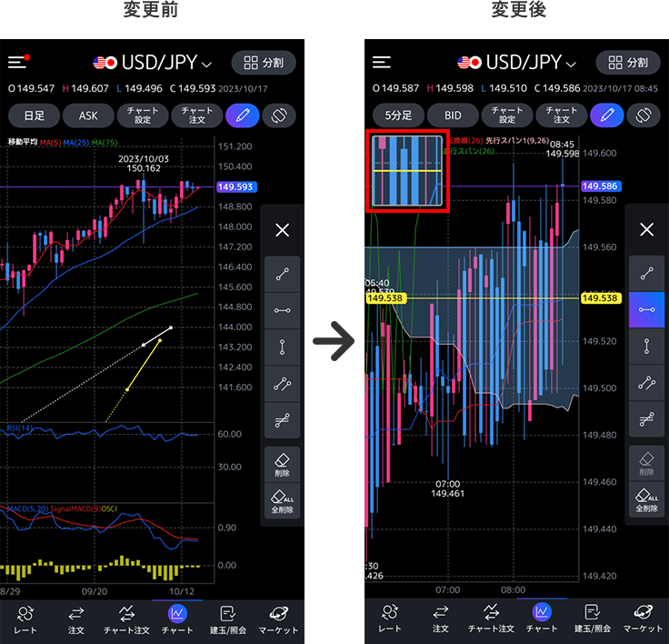This screenshot has width=669, height=644.
Task: Select yellow 149.538 horizontal line left label
Action: [386, 298]
